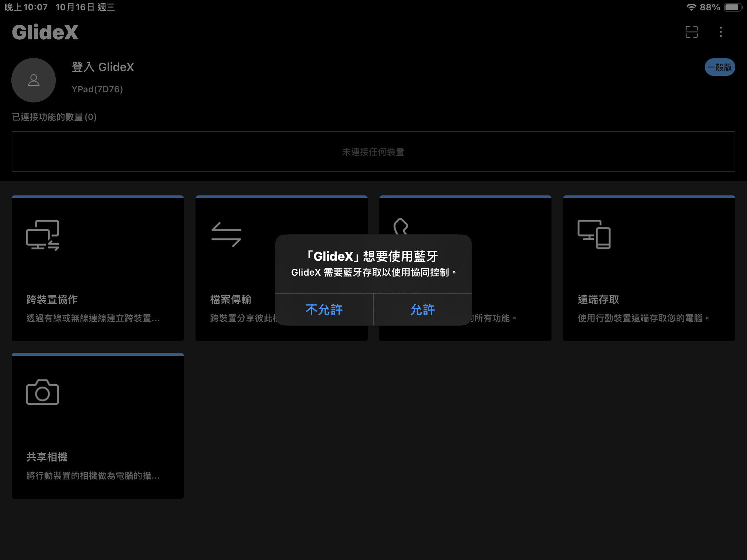Click the file transfer arrows icon
747x560 pixels.
pos(226,235)
